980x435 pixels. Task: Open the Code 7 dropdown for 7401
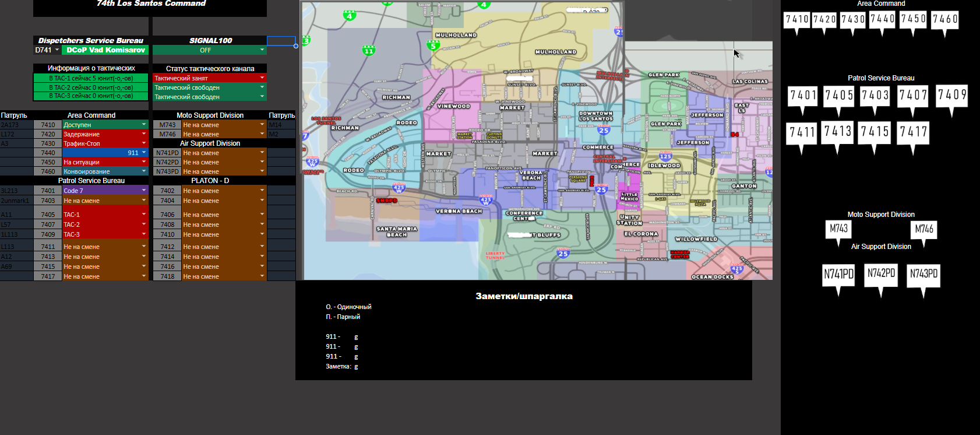[144, 190]
